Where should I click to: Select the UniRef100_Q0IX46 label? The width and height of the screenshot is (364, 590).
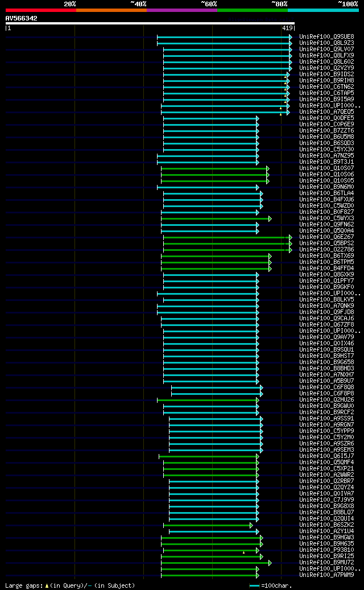326,343
